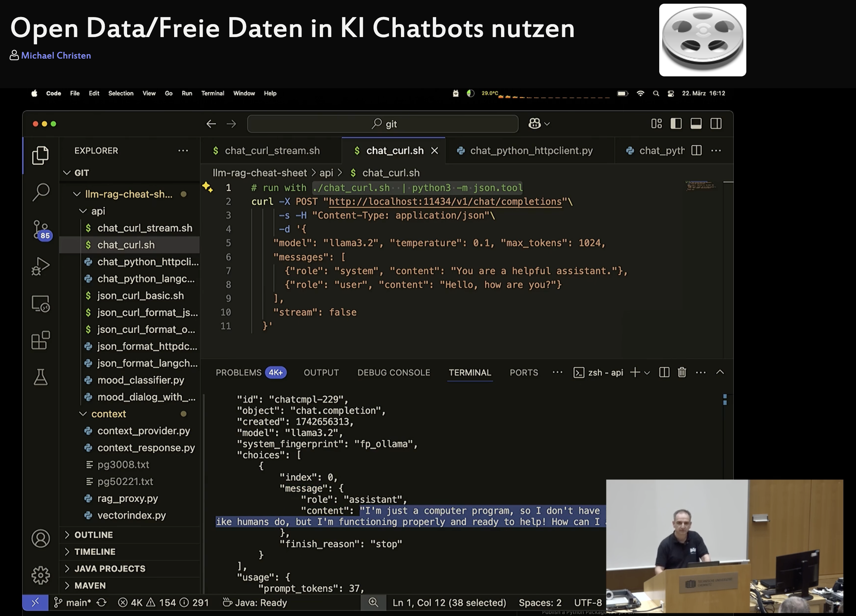Open the Copilot chat icon
This screenshot has width=856, height=616.
click(534, 124)
